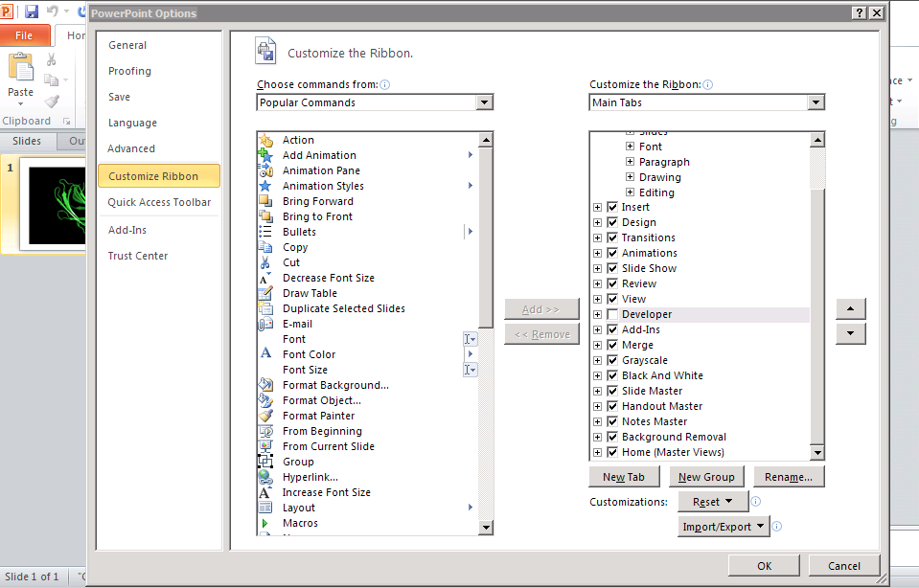Uncheck the Slide Master checkbox
The height and width of the screenshot is (588, 919).
pos(612,391)
